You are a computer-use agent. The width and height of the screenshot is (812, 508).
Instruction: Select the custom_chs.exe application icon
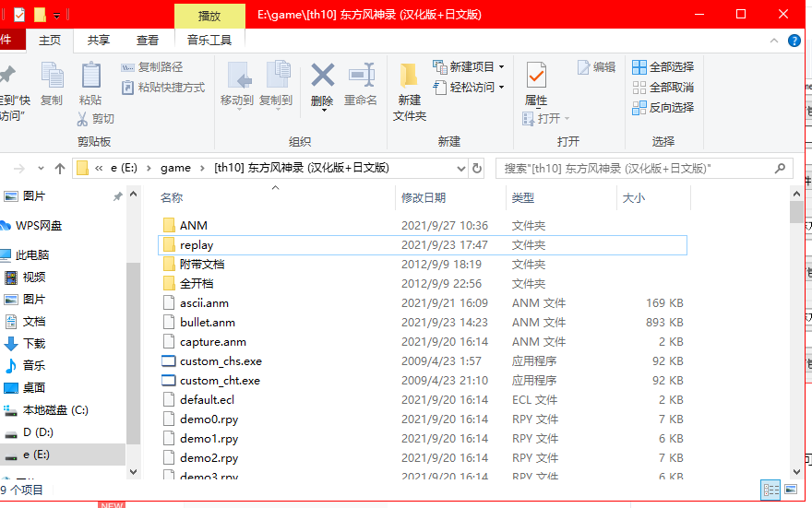169,361
